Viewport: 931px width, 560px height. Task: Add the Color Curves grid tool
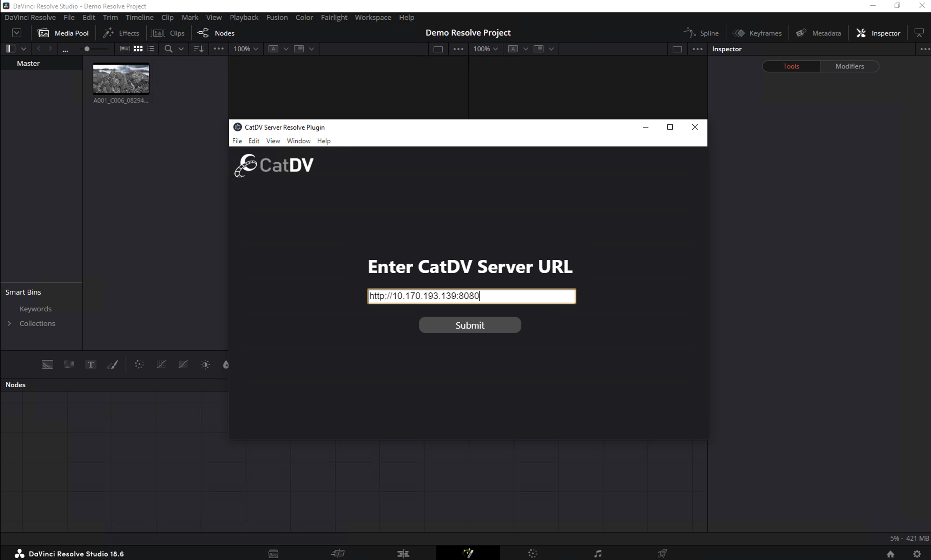[x=161, y=364]
